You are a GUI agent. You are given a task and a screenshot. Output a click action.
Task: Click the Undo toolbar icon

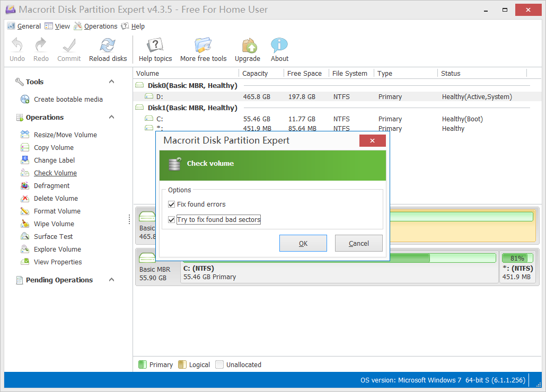click(x=17, y=45)
